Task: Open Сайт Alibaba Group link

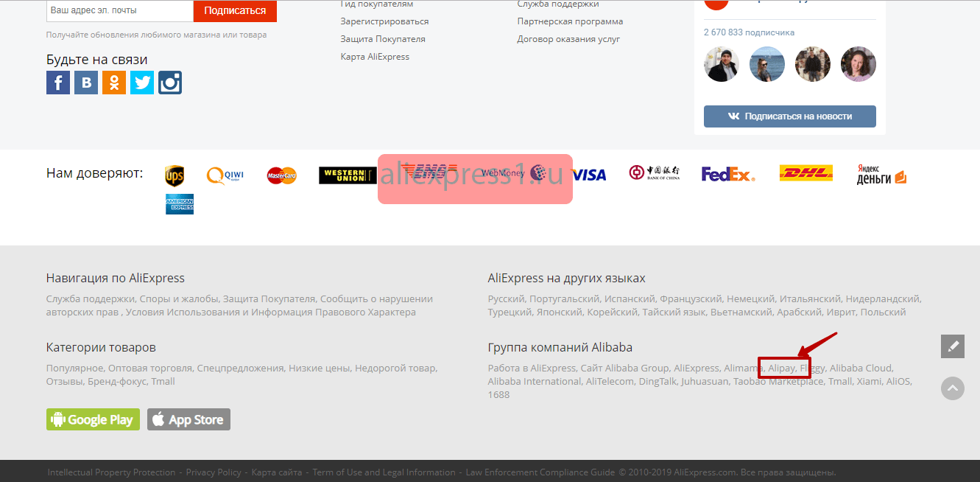Action: click(624, 368)
